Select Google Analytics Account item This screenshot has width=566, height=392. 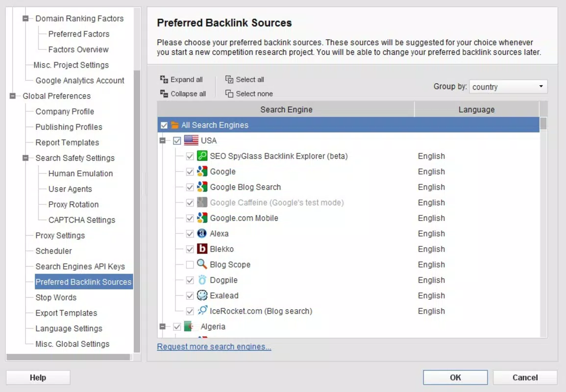tap(80, 80)
